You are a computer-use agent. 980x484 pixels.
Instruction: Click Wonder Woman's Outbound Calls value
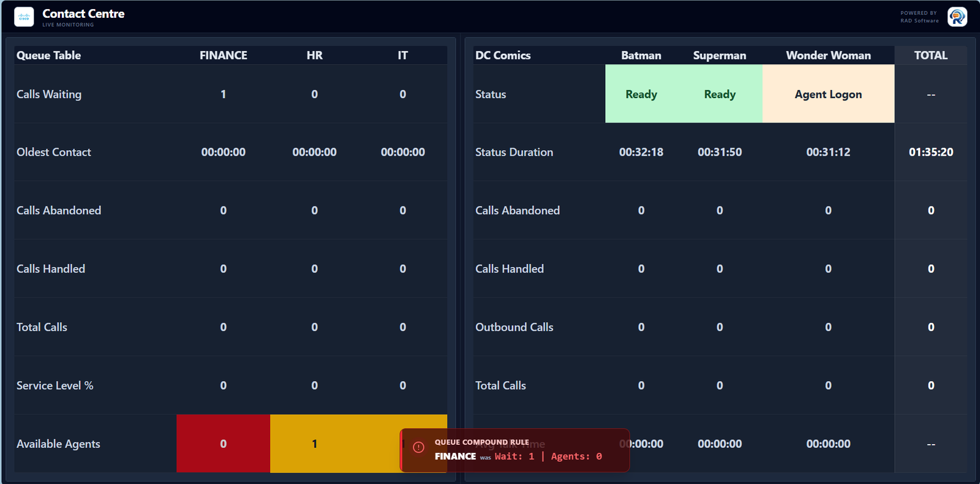click(x=828, y=327)
